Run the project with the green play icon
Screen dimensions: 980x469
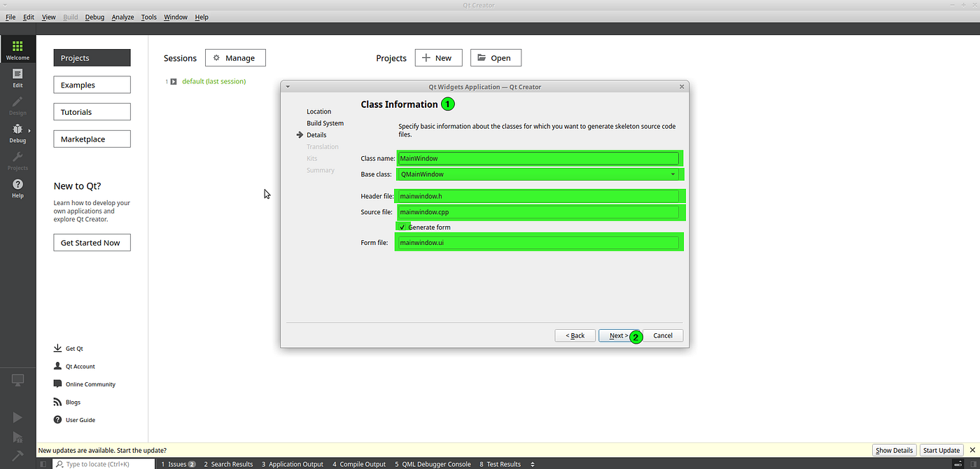17,417
